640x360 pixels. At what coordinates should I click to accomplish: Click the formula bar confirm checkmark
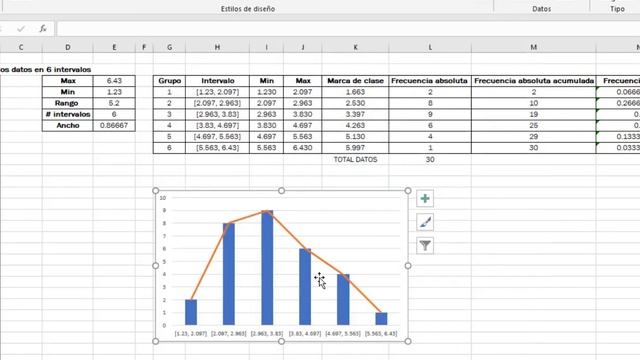click(x=21, y=29)
